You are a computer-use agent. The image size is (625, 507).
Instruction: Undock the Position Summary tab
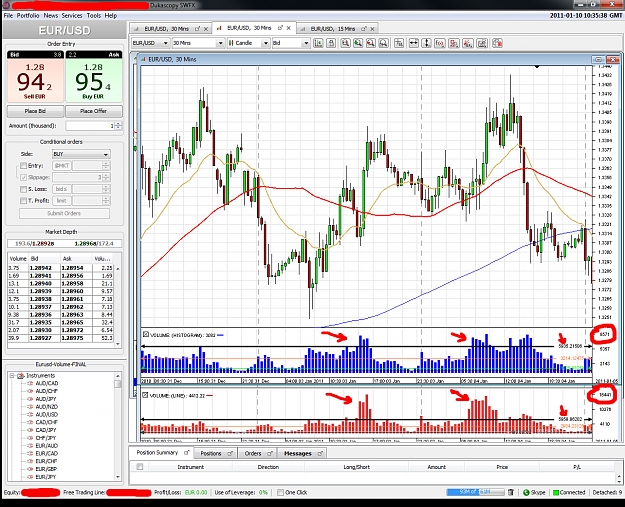(186, 453)
